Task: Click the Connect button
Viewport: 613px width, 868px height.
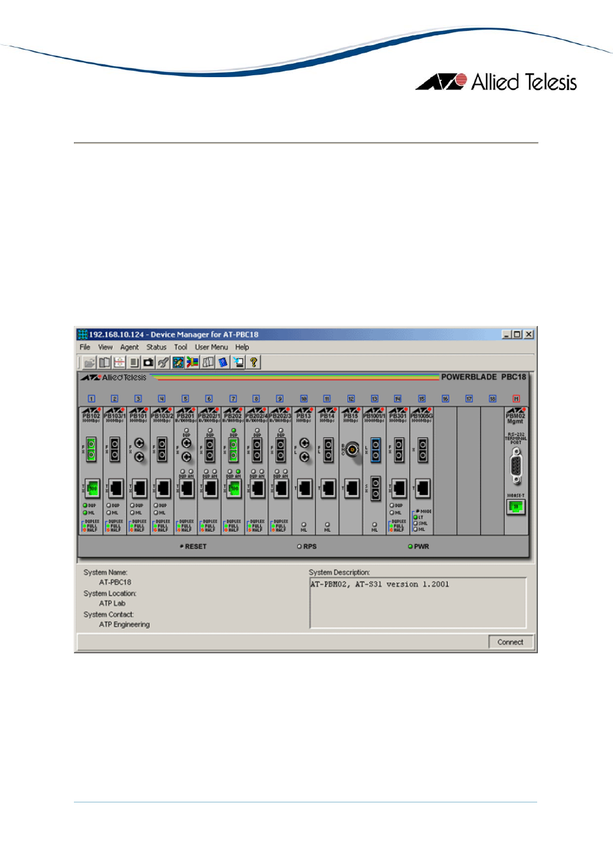Action: tap(510, 642)
